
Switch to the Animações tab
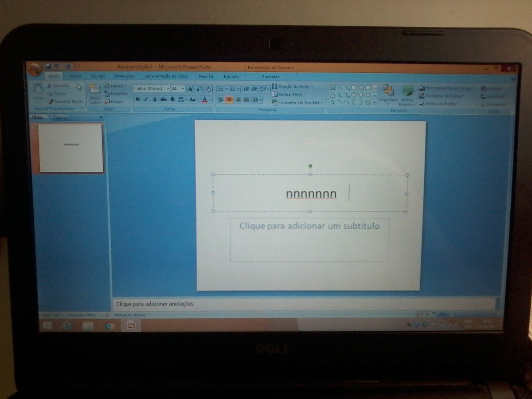125,76
